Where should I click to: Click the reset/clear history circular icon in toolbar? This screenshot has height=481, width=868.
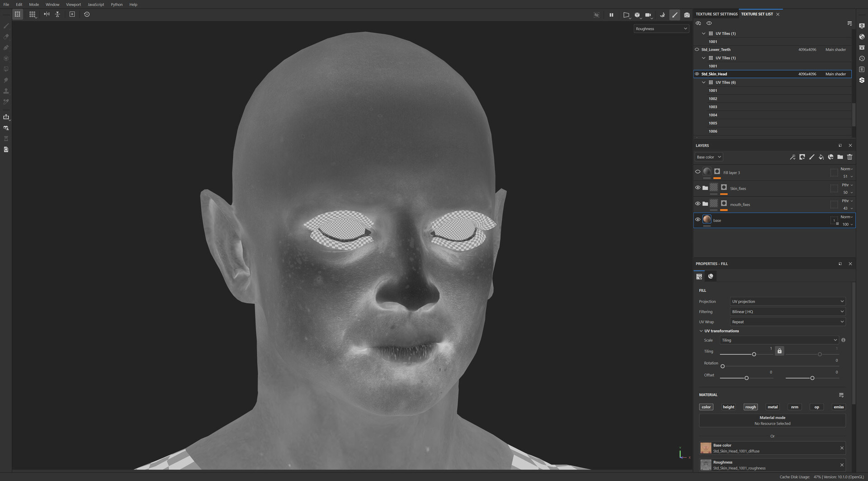click(x=87, y=14)
